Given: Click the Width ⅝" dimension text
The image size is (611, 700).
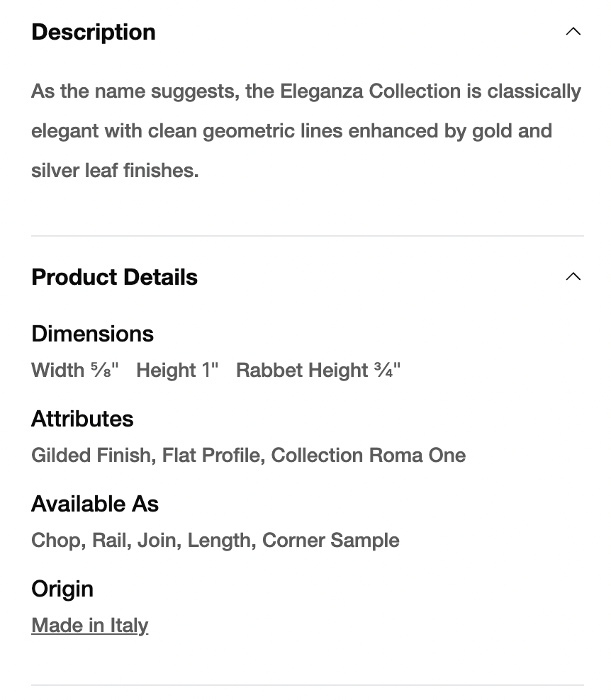Looking at the screenshot, I should pos(75,370).
